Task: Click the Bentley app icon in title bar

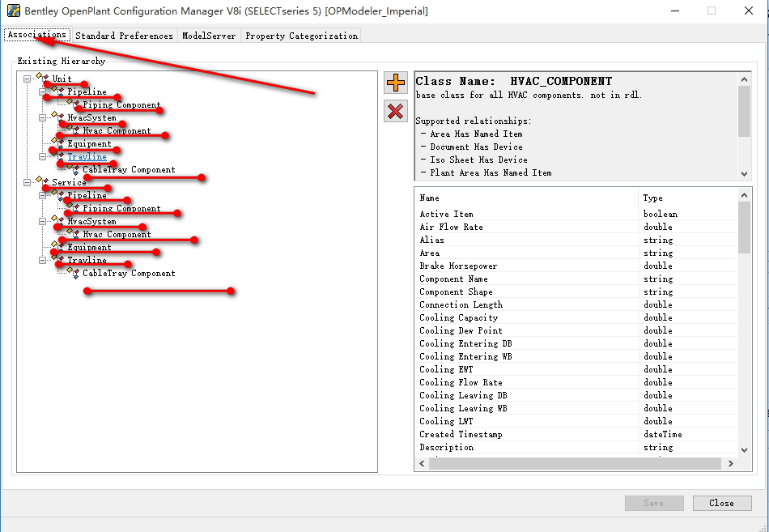Action: (13, 11)
